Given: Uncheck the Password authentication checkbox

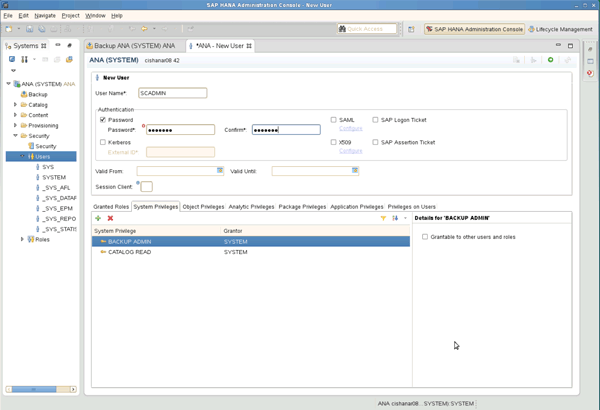Looking at the screenshot, I should click(103, 120).
